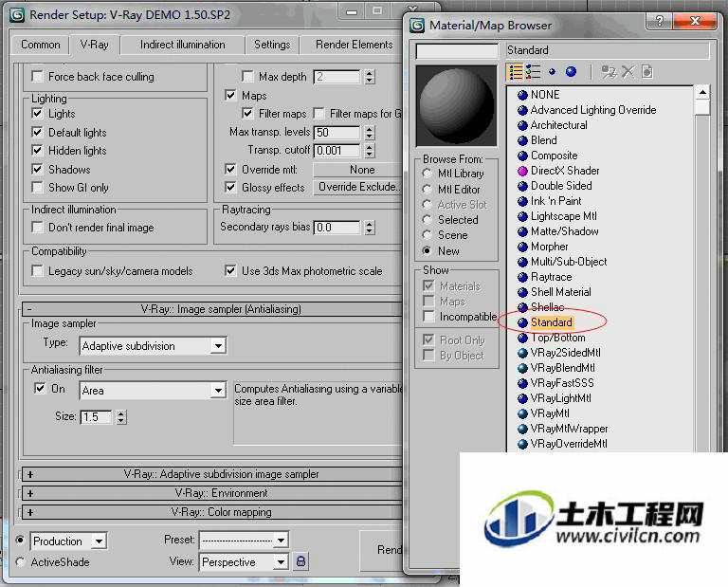Click the Delete from Library X icon
Screen dimensions: 728x587
[x=628, y=71]
